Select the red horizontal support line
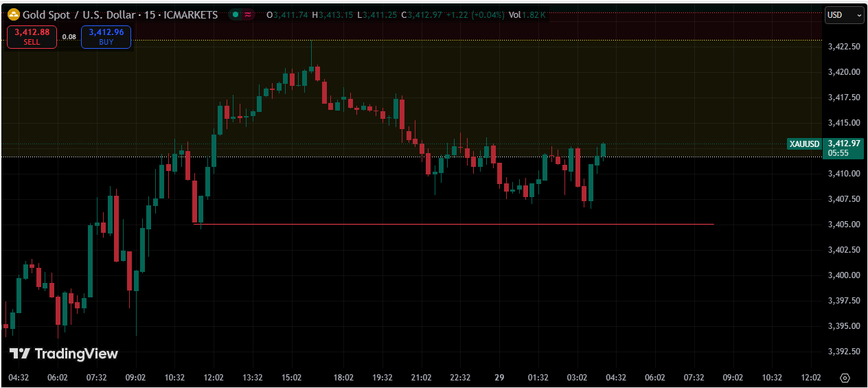This screenshot has height=388, width=868. 453,224
